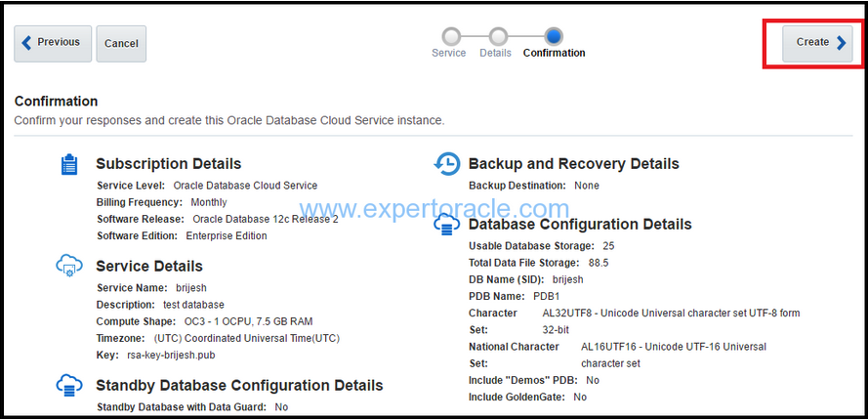Image resolution: width=868 pixels, height=420 pixels.
Task: Click the Subscription Details clipboard icon
Action: 69,164
